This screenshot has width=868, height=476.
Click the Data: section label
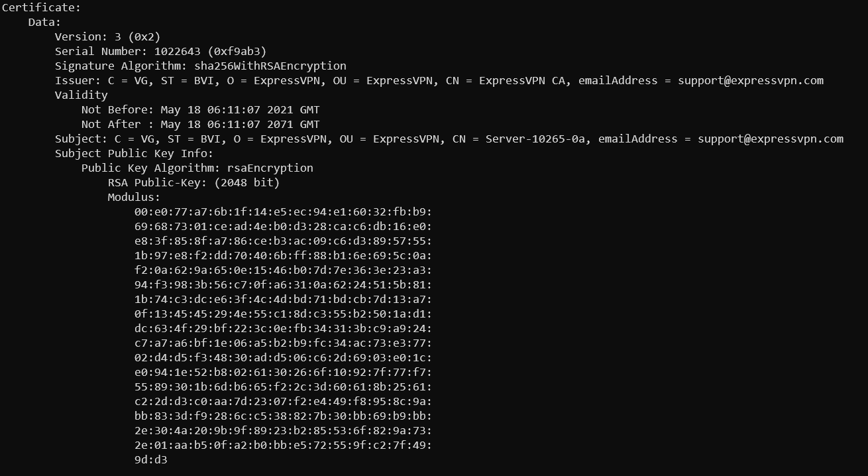[x=44, y=22]
